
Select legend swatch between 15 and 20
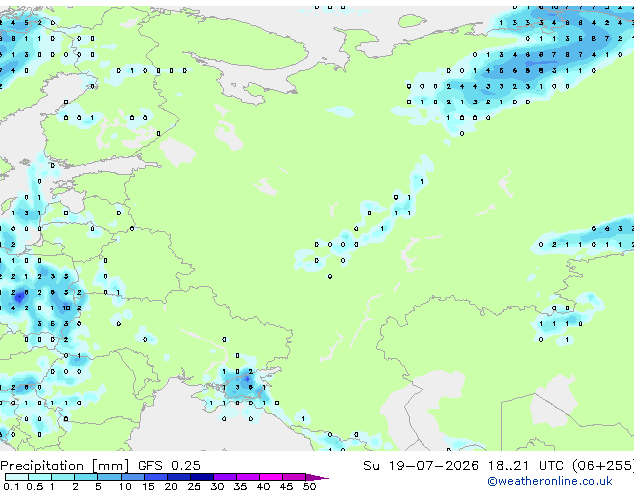[x=156, y=477]
